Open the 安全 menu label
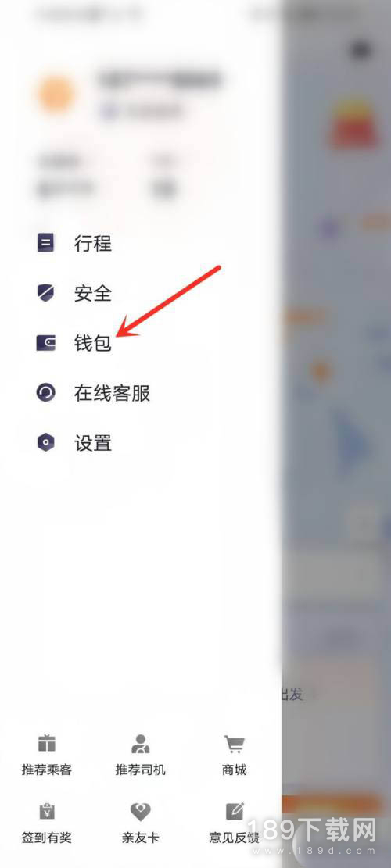Image resolution: width=391 pixels, height=868 pixels. pos(93,293)
